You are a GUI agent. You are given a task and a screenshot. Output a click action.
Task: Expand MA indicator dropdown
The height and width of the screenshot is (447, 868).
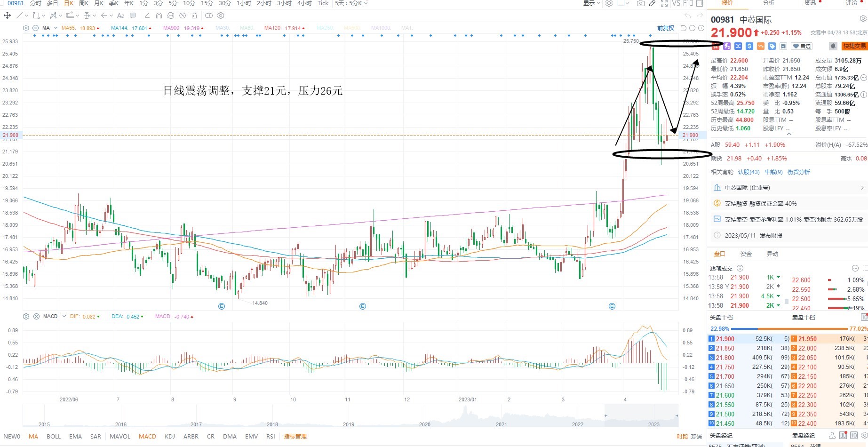point(56,28)
